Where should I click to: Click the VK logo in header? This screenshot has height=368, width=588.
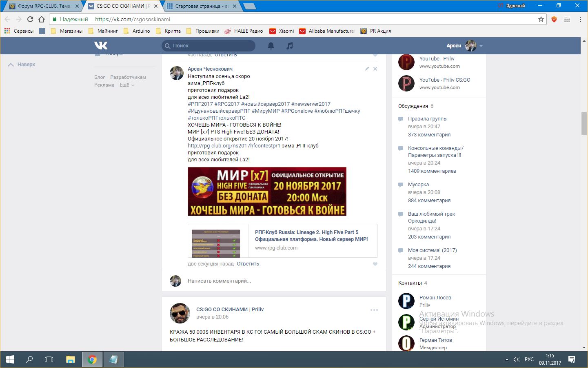(101, 45)
